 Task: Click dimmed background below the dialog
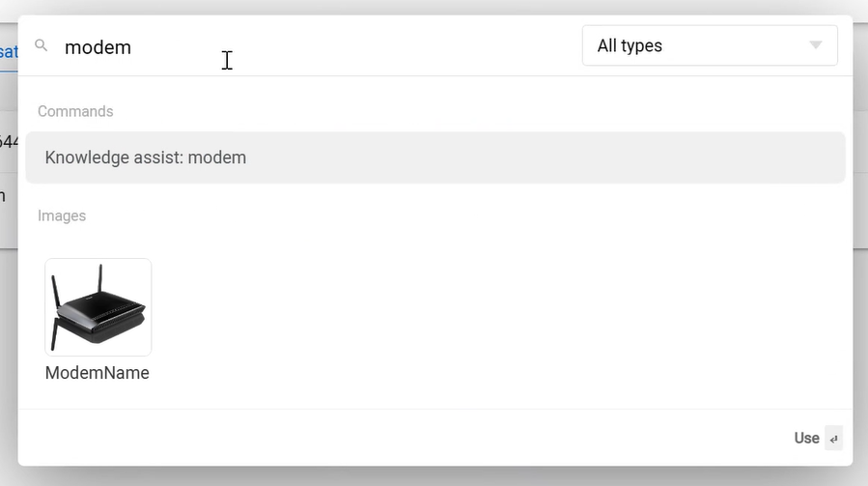click(434, 476)
